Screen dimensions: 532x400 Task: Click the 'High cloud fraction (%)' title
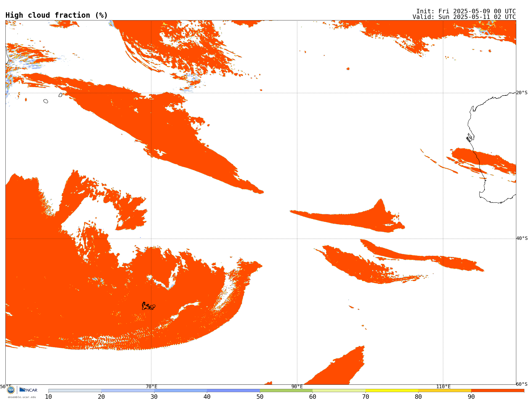point(57,15)
